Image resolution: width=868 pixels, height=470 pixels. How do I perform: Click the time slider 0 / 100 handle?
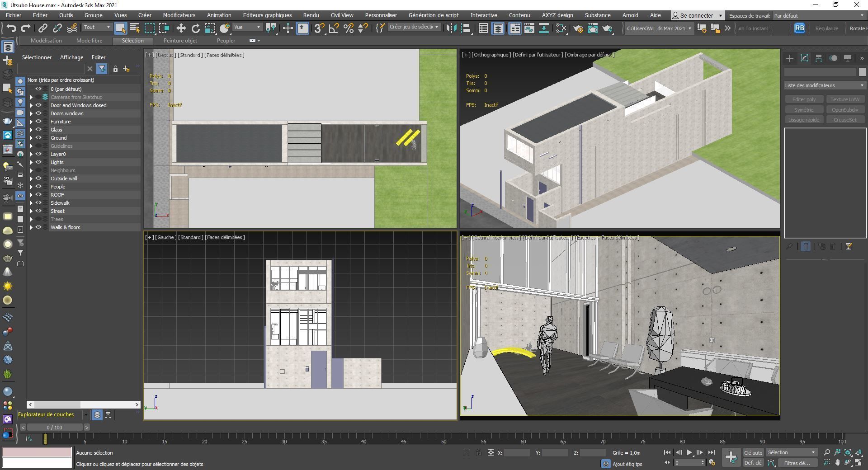[55, 427]
